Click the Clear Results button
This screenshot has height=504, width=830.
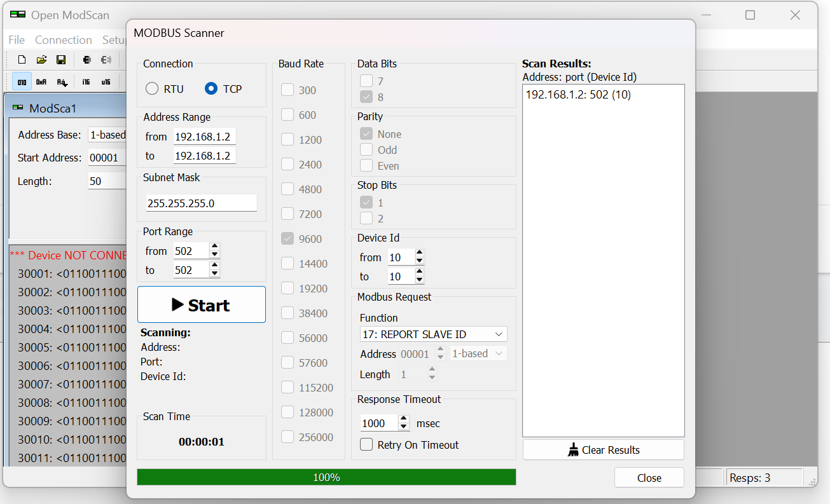[603, 450]
